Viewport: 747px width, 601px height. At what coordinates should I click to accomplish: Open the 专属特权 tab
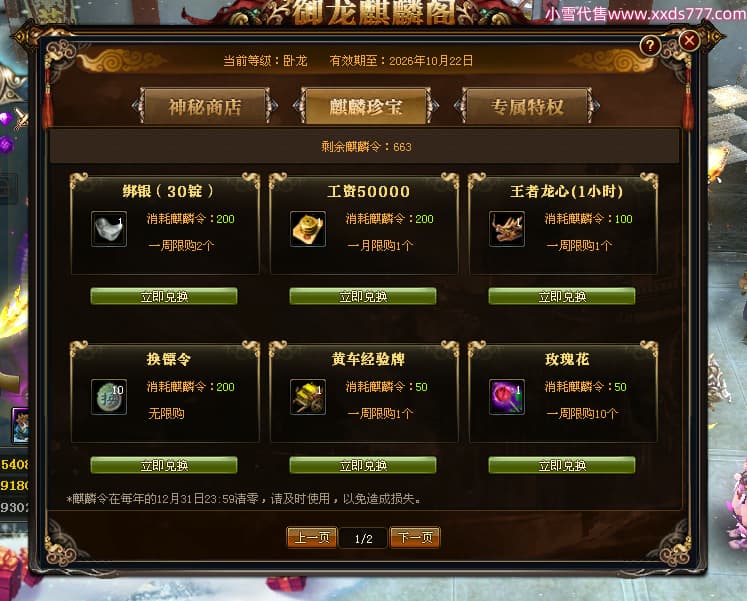click(527, 106)
